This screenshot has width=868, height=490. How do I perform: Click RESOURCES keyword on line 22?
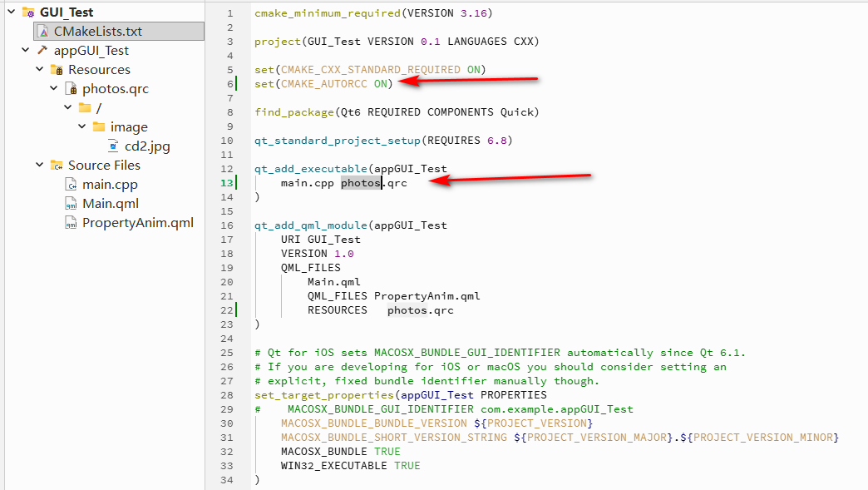(x=337, y=310)
